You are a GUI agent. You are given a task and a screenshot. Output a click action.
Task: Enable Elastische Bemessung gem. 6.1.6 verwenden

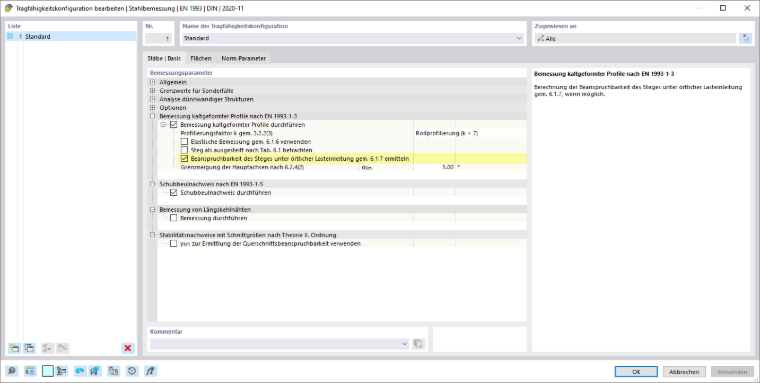(184, 142)
